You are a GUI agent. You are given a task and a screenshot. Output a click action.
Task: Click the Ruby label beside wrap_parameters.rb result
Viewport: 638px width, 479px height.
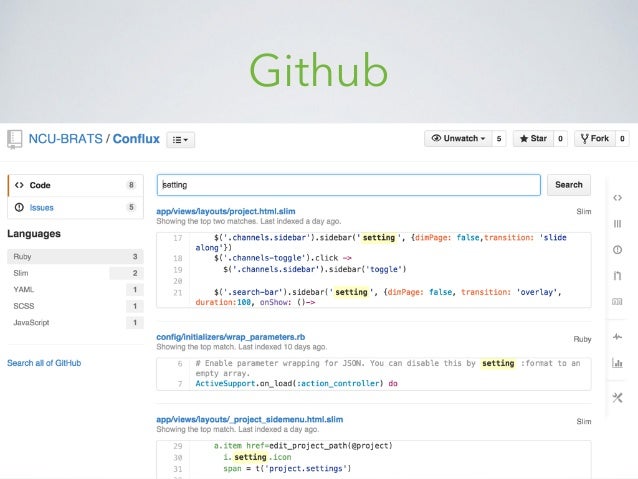(582, 339)
